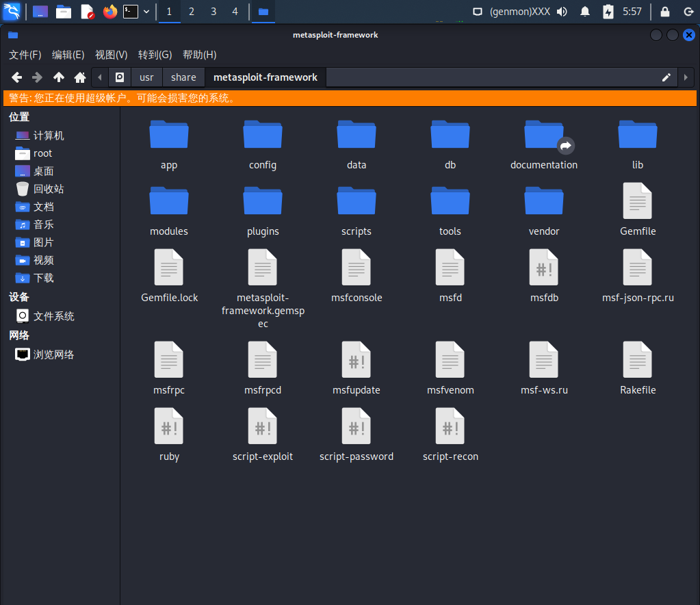Open the 帮助(H) menu
The width and height of the screenshot is (700, 605).
coord(200,55)
